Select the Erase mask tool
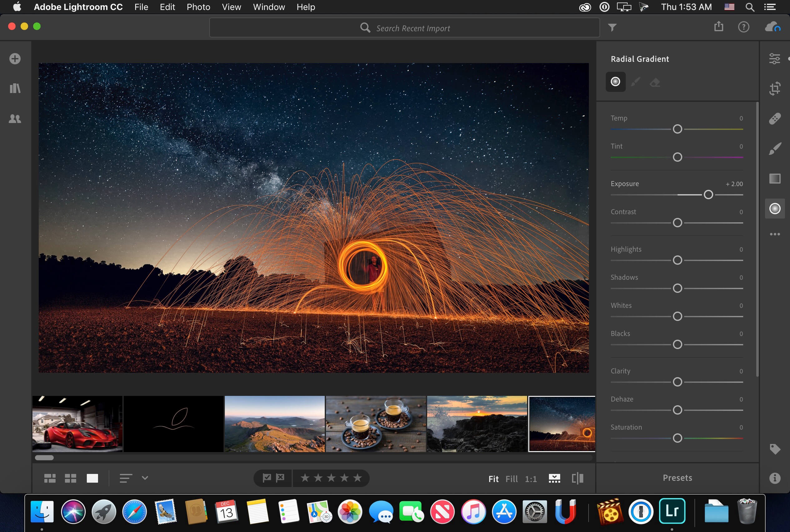The image size is (790, 532). pos(653,82)
